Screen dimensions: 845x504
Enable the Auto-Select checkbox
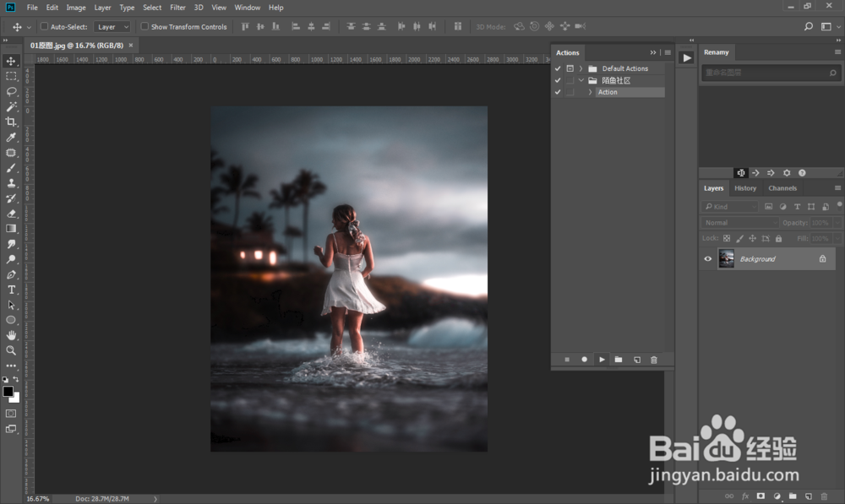pyautogui.click(x=45, y=26)
